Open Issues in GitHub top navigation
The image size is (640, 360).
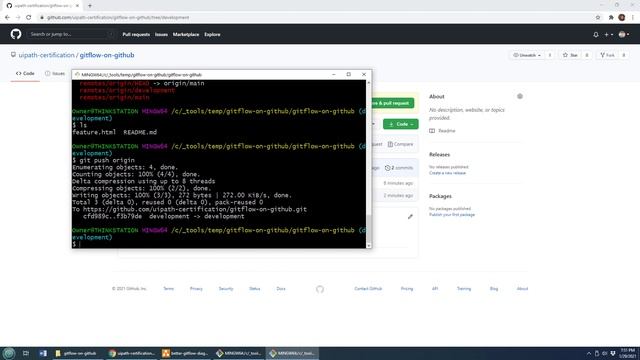(161, 35)
